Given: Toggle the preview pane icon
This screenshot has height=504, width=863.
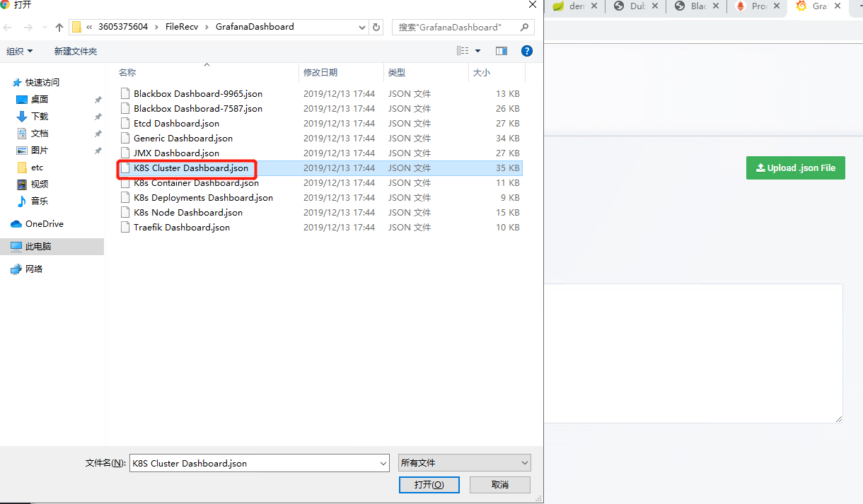Looking at the screenshot, I should tap(502, 51).
